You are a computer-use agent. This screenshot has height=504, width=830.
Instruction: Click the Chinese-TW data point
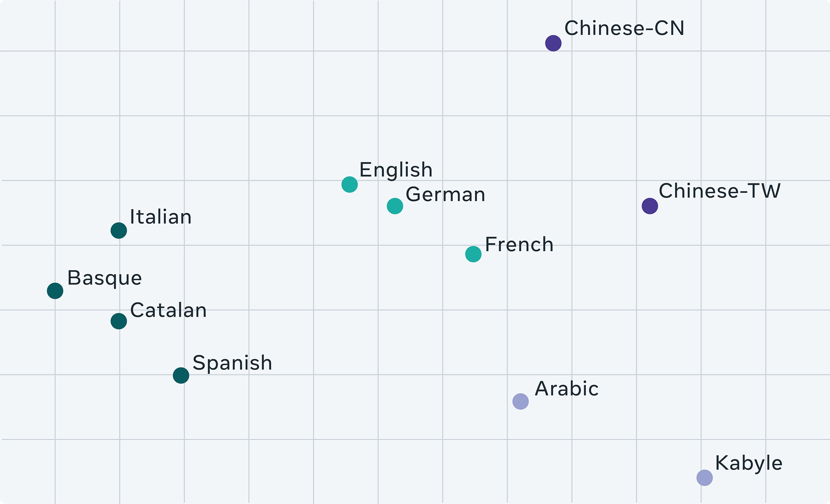[x=650, y=206]
